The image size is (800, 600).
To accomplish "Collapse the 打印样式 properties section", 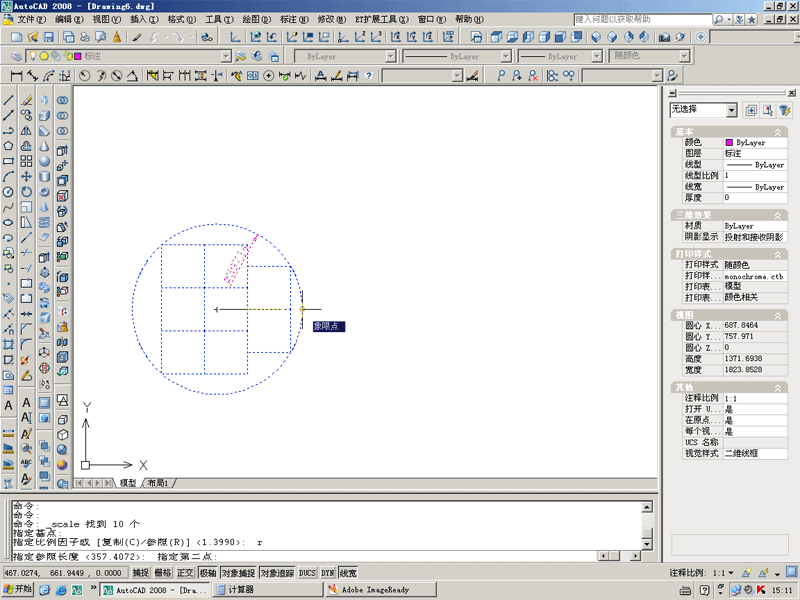I will point(778,254).
